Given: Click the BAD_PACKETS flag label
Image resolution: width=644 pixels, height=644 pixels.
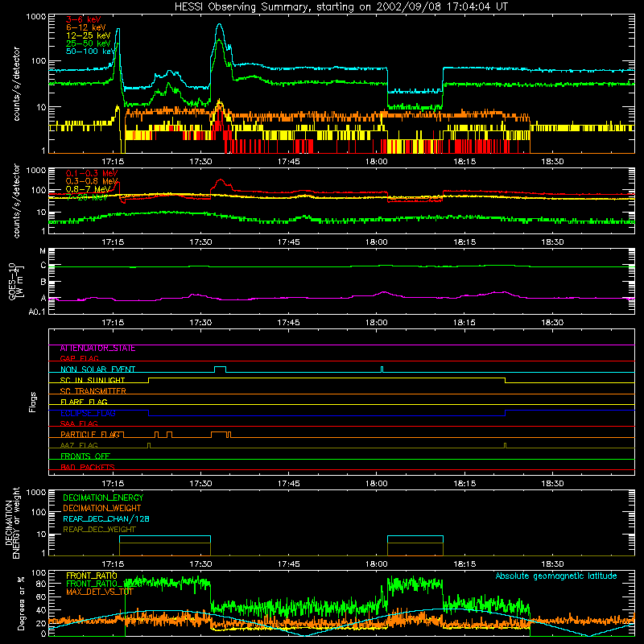Looking at the screenshot, I should [x=88, y=467].
